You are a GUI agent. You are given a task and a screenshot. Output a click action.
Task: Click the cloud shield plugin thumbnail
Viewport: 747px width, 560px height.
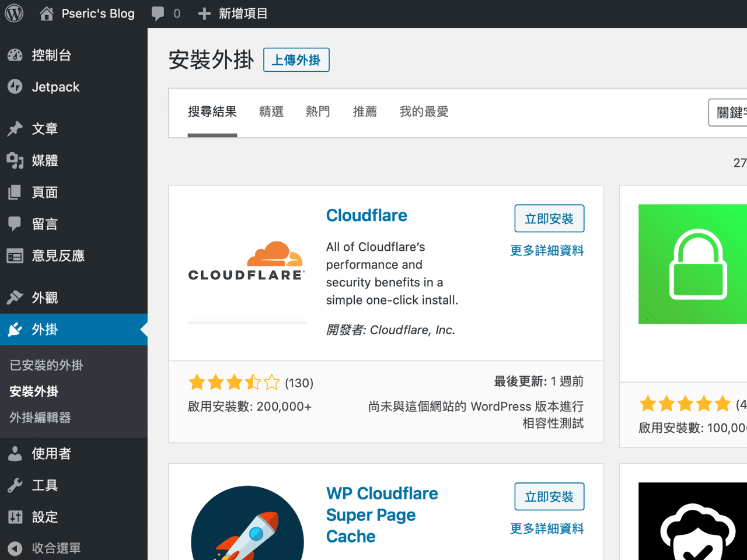pos(693,521)
